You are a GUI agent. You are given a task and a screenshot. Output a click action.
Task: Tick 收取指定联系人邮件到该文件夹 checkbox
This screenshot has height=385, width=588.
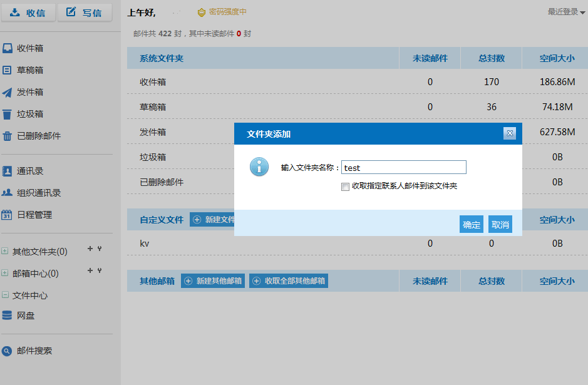point(345,187)
